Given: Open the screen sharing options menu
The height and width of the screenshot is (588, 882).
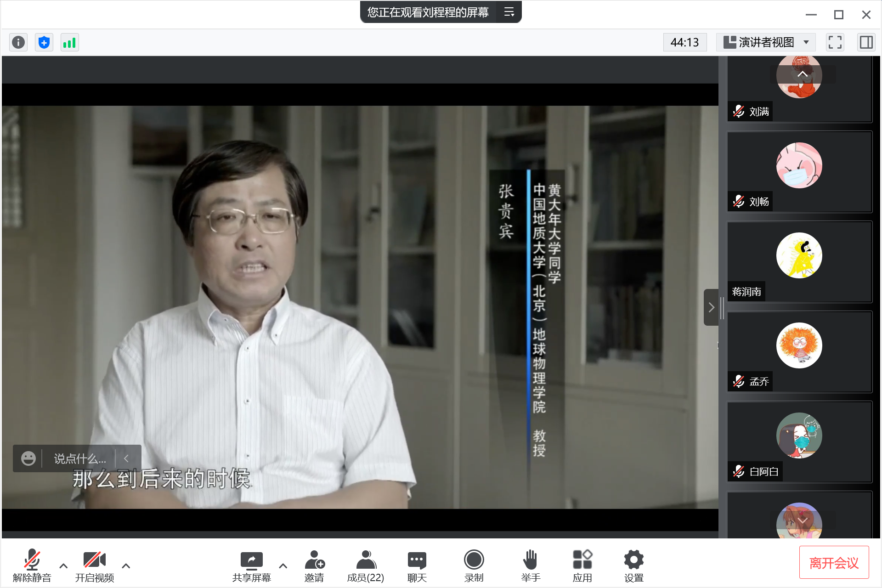Looking at the screenshot, I should pos(509,12).
